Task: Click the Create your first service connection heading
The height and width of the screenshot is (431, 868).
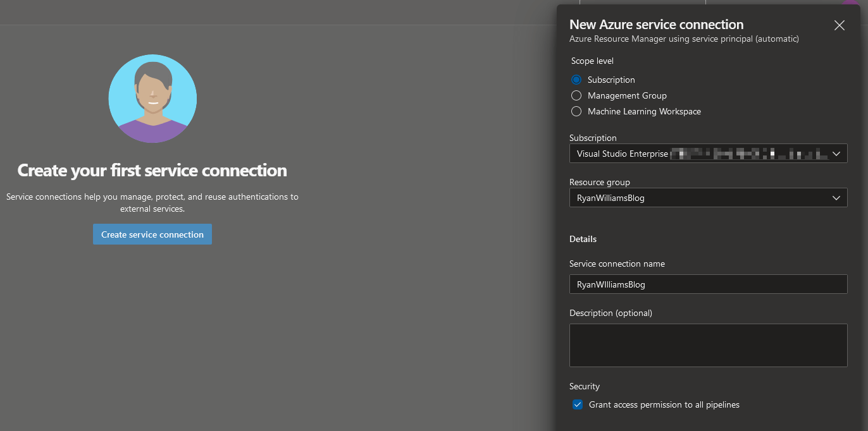Action: point(152,170)
